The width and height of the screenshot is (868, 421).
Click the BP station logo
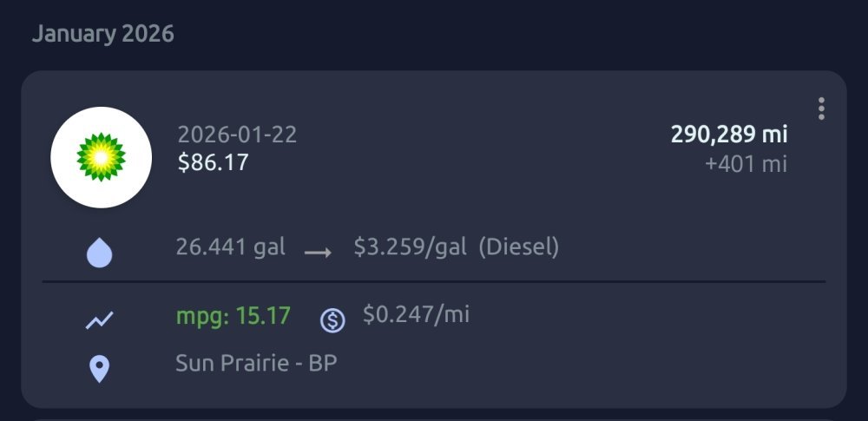[x=102, y=157]
